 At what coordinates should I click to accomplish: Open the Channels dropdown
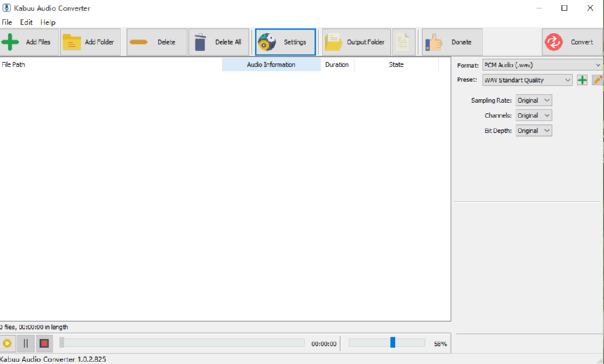pos(534,116)
